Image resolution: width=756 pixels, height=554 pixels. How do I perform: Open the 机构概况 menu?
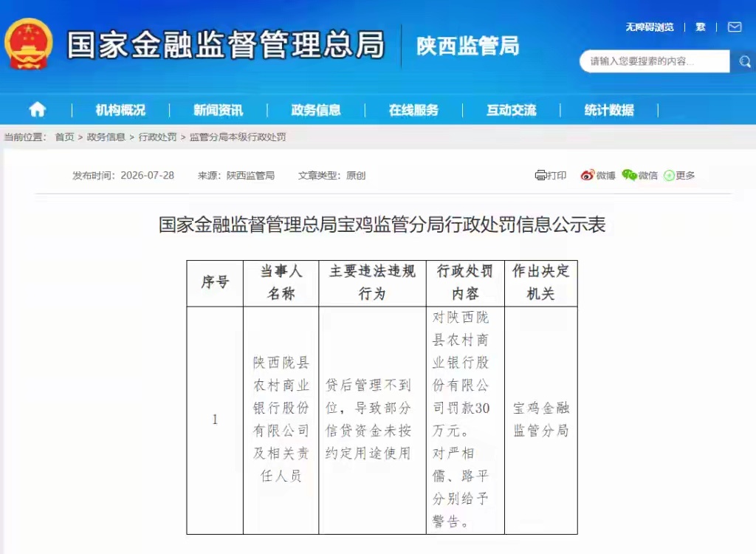120,110
